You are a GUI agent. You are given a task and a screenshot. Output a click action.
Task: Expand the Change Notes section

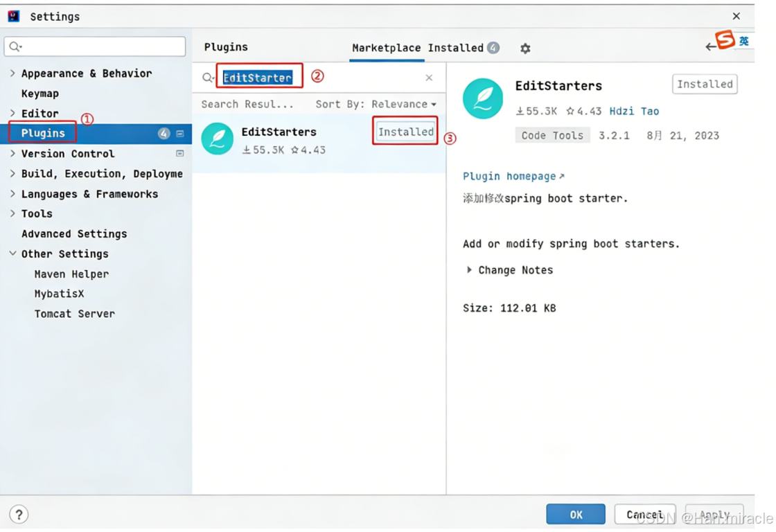pyautogui.click(x=469, y=269)
